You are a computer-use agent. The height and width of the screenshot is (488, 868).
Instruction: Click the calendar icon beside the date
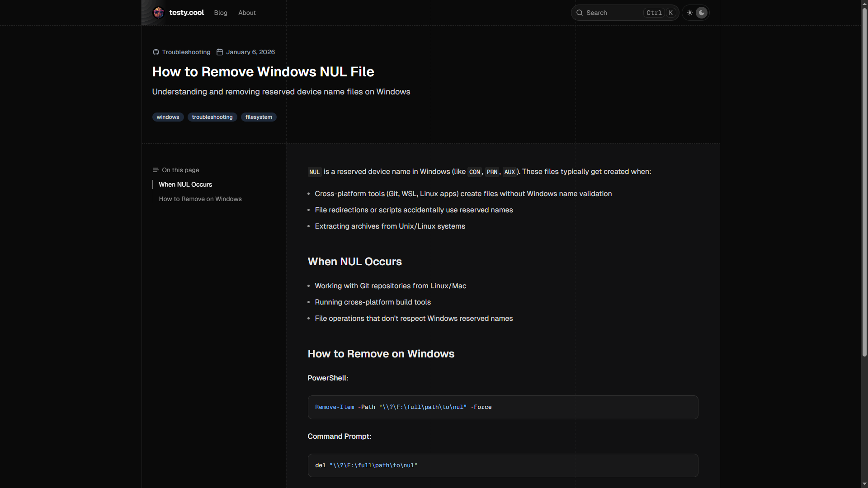pos(220,52)
